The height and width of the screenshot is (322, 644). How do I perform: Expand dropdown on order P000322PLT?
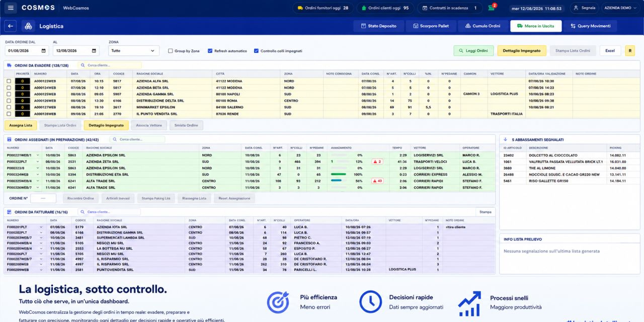tap(37, 162)
